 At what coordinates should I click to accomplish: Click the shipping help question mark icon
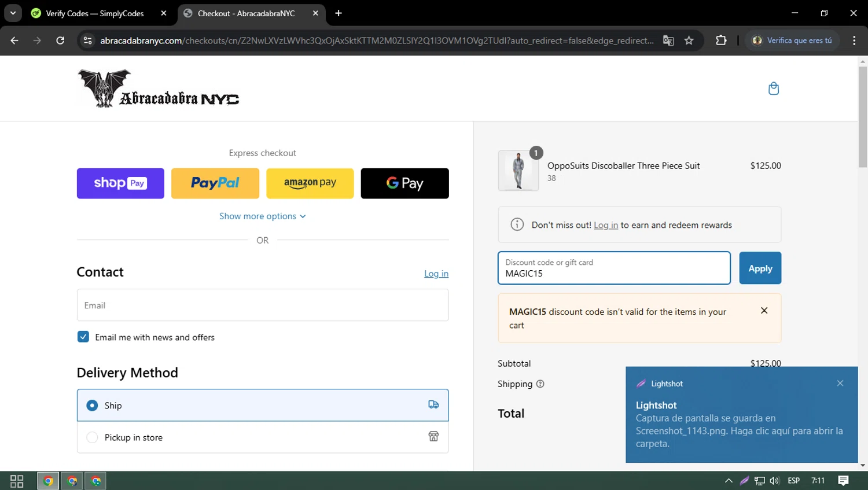[540, 384]
